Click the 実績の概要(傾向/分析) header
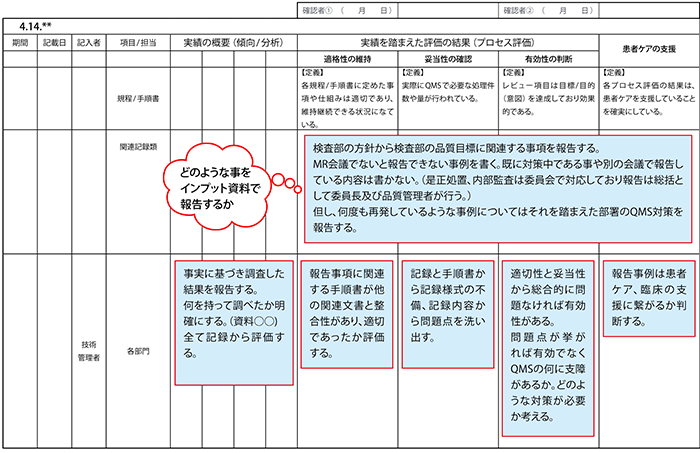The width and height of the screenshot is (700, 453). (233, 44)
